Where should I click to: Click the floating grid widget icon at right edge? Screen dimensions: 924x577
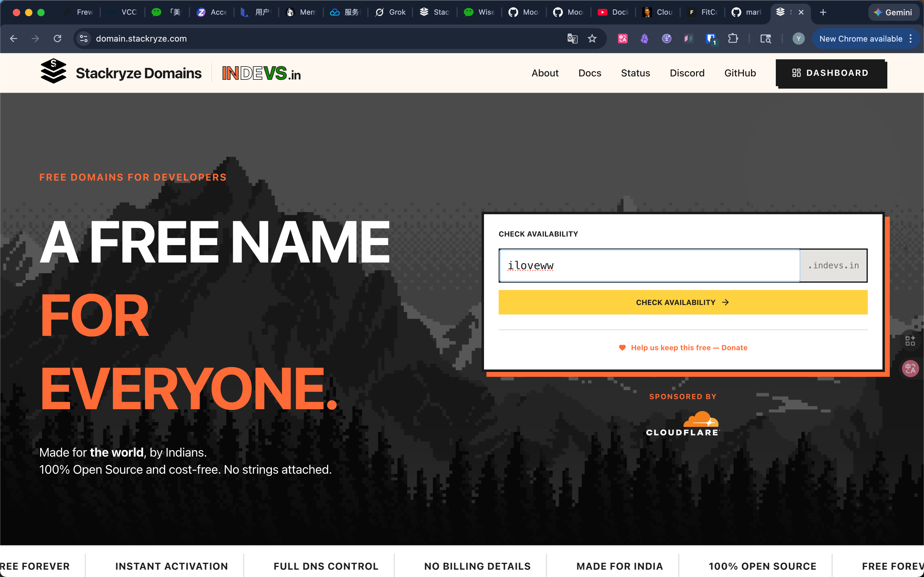click(910, 340)
